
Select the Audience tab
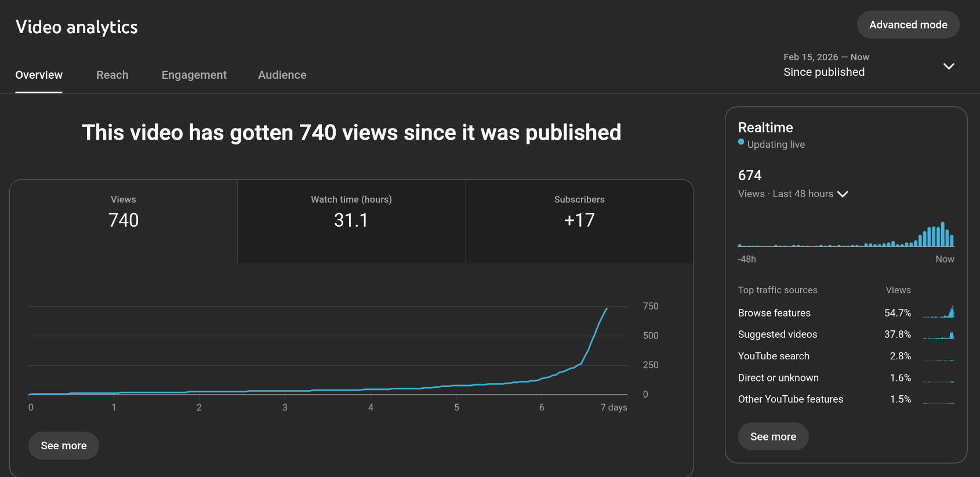click(x=282, y=75)
